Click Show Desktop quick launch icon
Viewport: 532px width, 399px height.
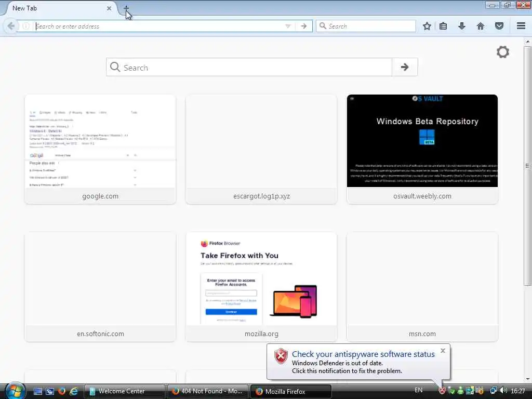click(37, 391)
